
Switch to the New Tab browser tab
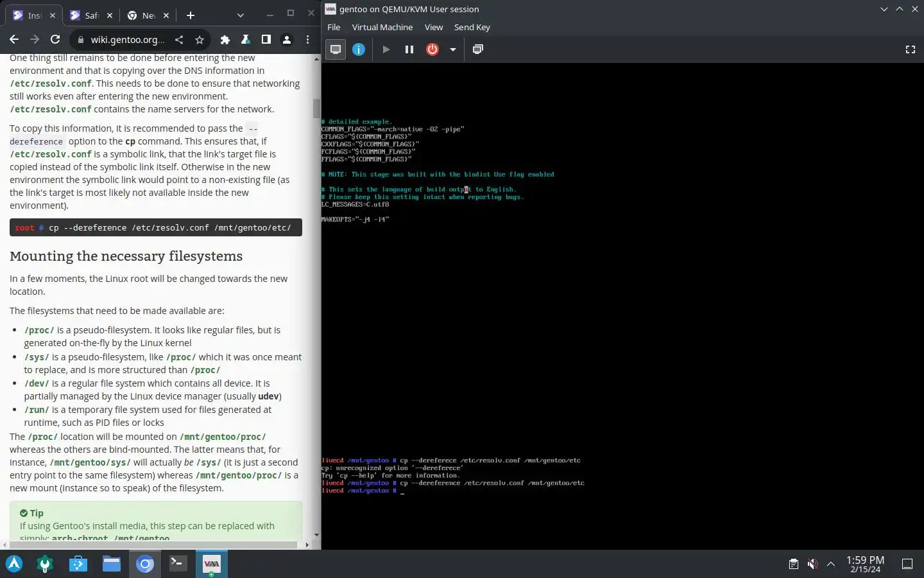[x=149, y=15]
